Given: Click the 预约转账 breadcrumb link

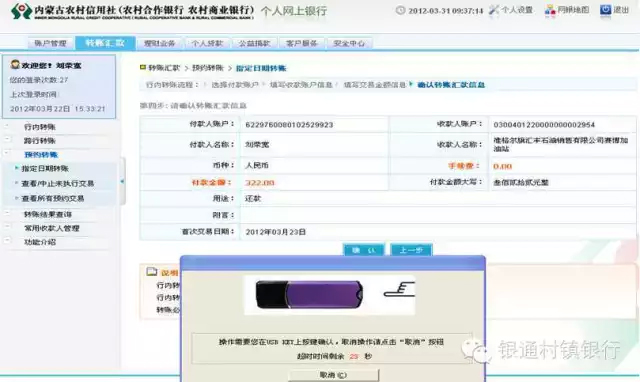Looking at the screenshot, I should (x=208, y=68).
